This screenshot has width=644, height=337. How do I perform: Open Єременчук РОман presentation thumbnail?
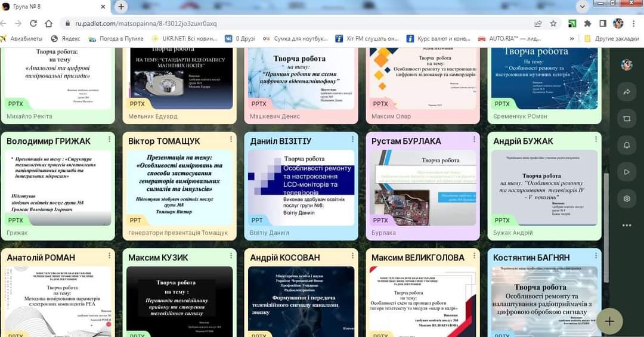coord(544,79)
